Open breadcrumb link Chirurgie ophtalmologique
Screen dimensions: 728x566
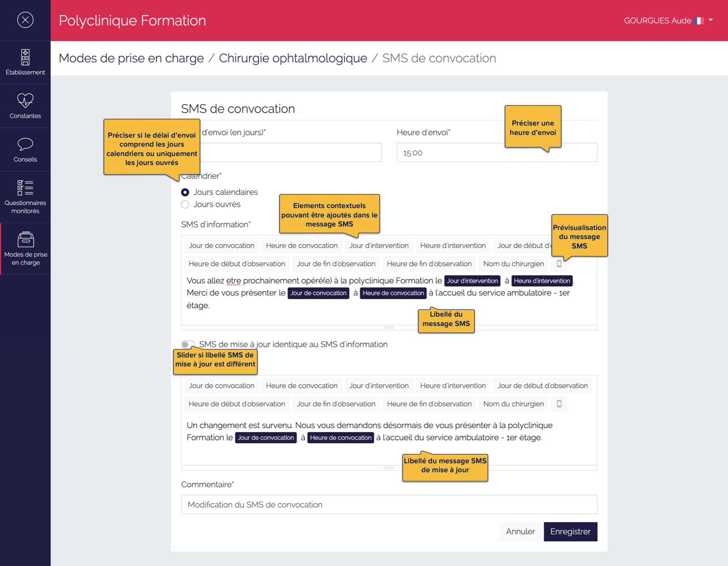pos(293,58)
